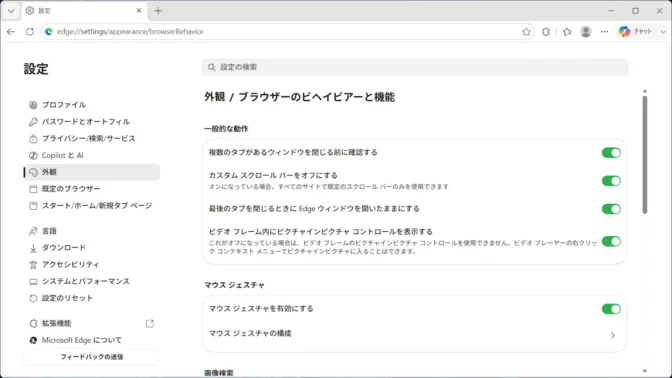The image size is (672, 378).
Task: Click the Copilot icon in the sidebar
Action: tap(33, 155)
